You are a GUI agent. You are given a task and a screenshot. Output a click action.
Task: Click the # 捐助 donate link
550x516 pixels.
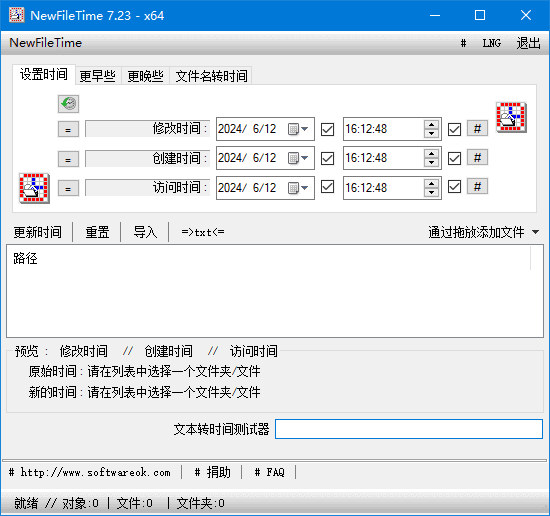click(213, 472)
